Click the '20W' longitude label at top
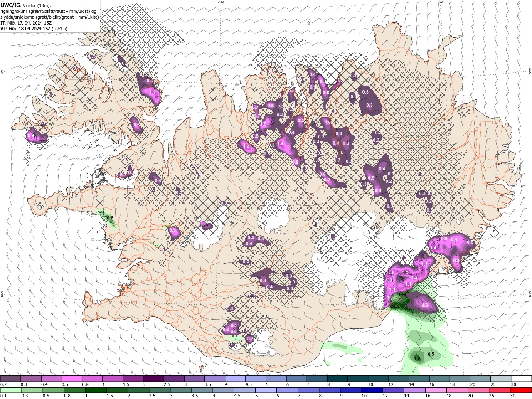Image resolution: width=532 pixels, height=399 pixels. tap(221, 2)
